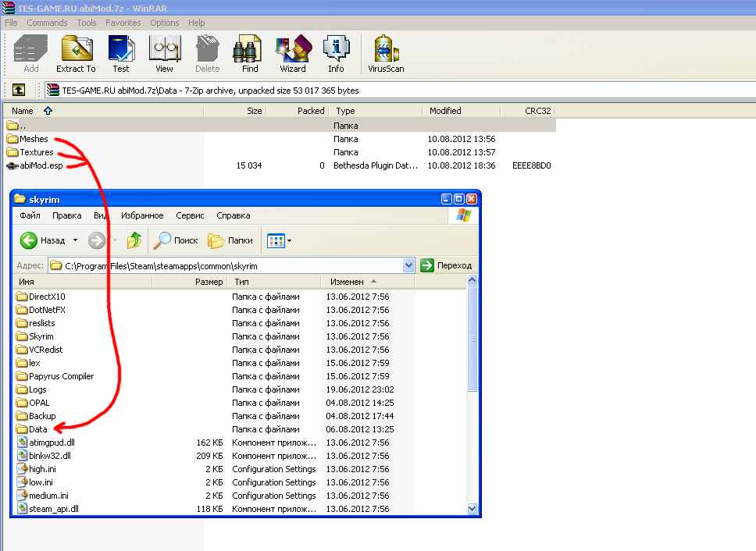Maximize the skyrim Explorer window
Screen dimensions: 756x551
pos(459,199)
